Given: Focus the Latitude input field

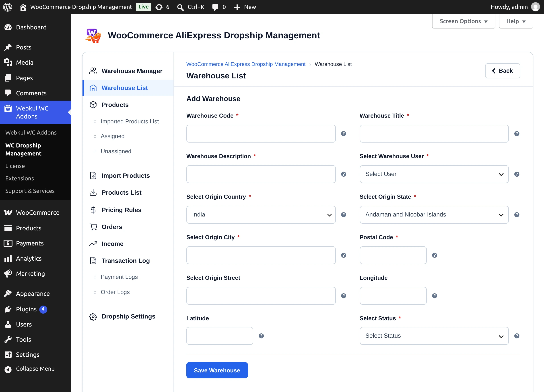Looking at the screenshot, I should click(x=220, y=336).
